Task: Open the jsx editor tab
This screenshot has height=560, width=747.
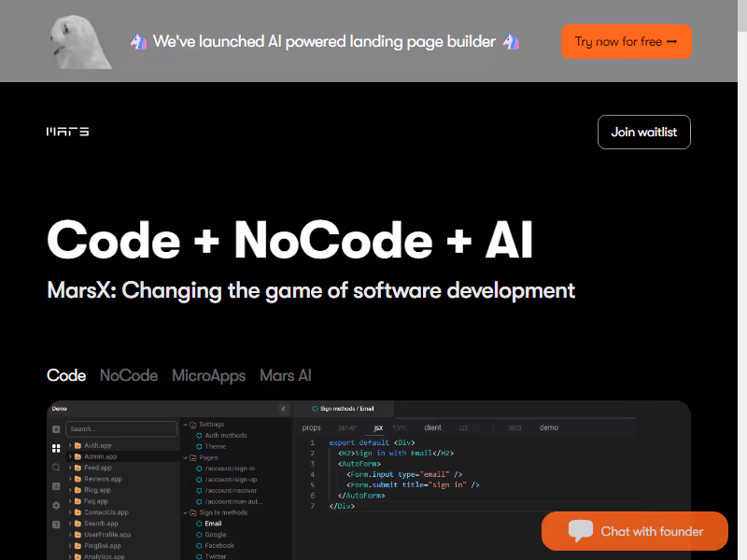Action: coord(378,428)
